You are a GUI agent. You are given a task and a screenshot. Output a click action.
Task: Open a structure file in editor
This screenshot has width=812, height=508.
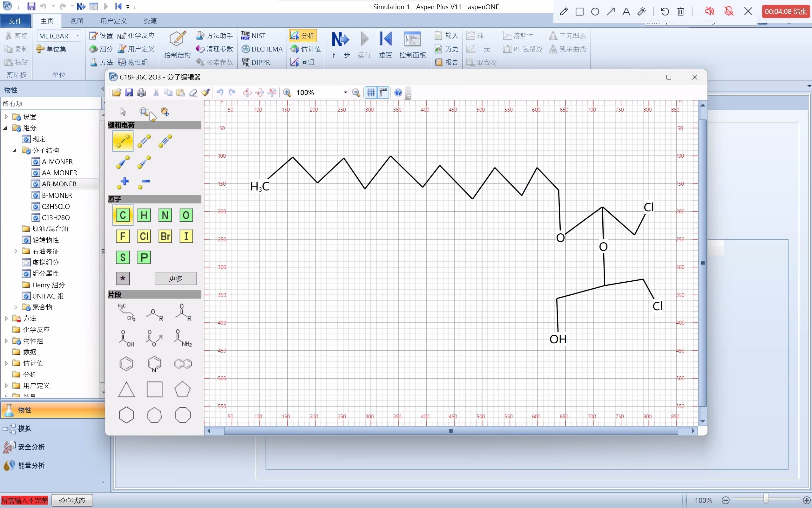coord(117,93)
